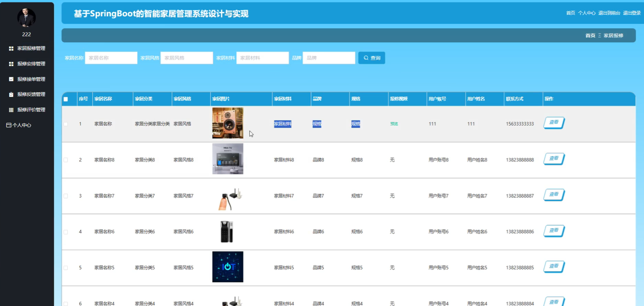644x306 pixels.
Task: Click the highlighted 家居材料 cell in row 1
Action: (283, 124)
